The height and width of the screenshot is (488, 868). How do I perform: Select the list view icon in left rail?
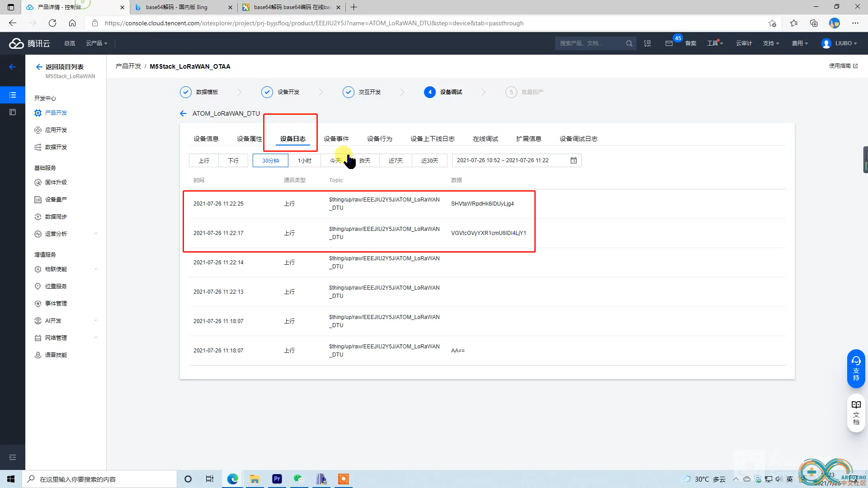(x=13, y=95)
